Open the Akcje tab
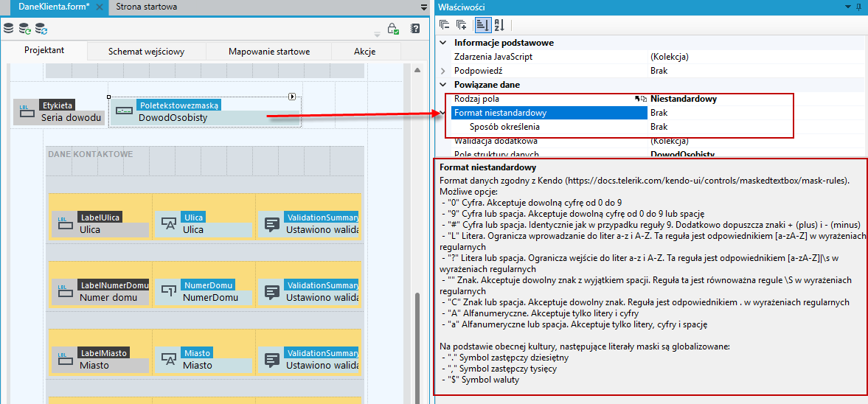The image size is (868, 404). point(365,52)
